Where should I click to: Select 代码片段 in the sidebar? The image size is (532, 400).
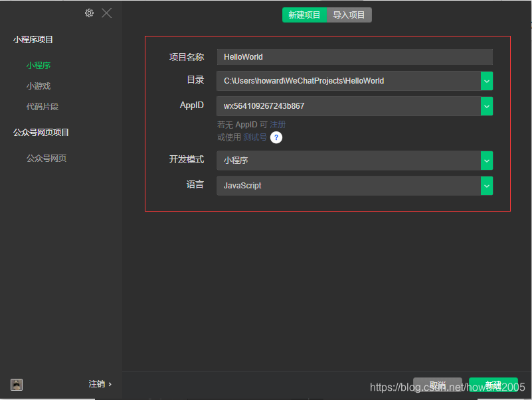point(43,106)
